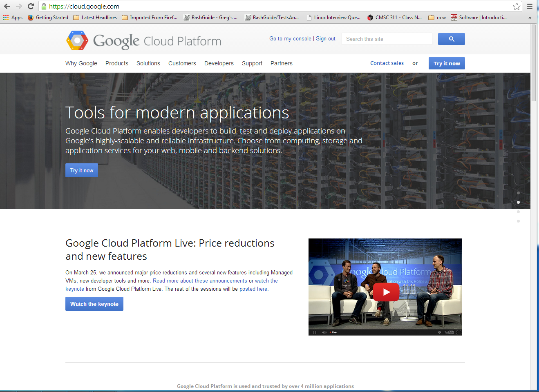Screen dimensions: 539x392
Task: Click the Sign out link
Action: [x=326, y=39]
